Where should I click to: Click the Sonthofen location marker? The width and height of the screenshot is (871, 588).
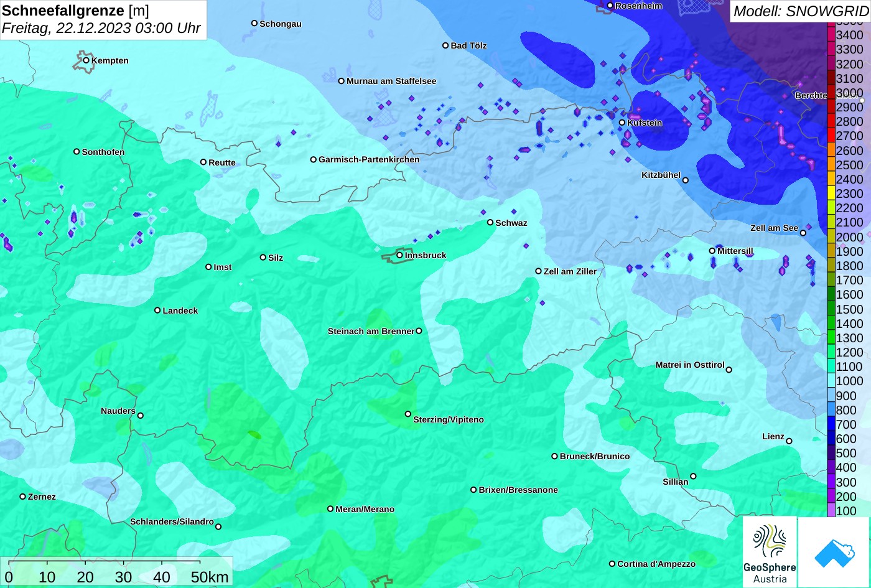pyautogui.click(x=77, y=152)
